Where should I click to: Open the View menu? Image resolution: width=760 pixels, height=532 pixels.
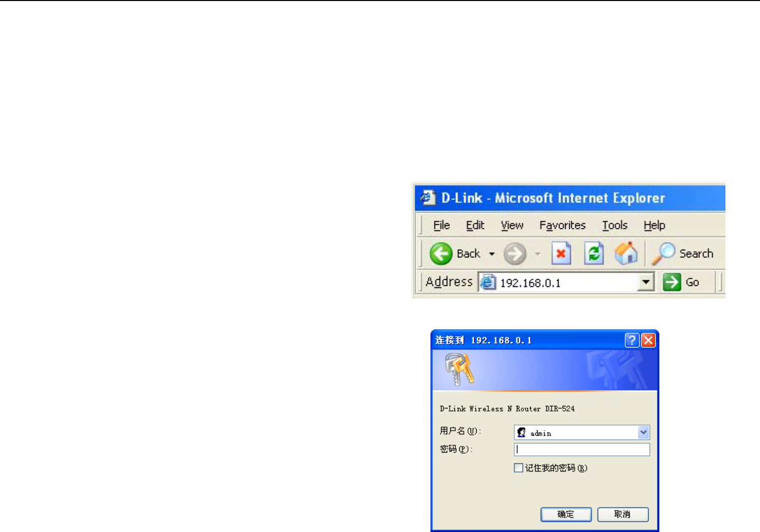pyautogui.click(x=512, y=225)
